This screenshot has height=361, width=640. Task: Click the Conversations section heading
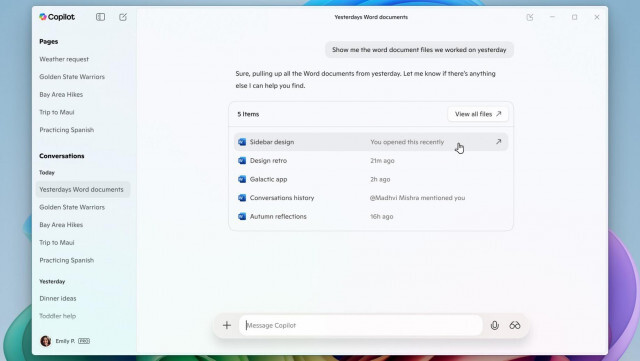62,156
